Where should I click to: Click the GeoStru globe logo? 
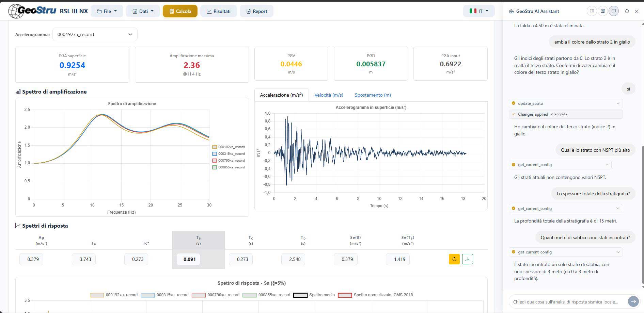click(16, 11)
